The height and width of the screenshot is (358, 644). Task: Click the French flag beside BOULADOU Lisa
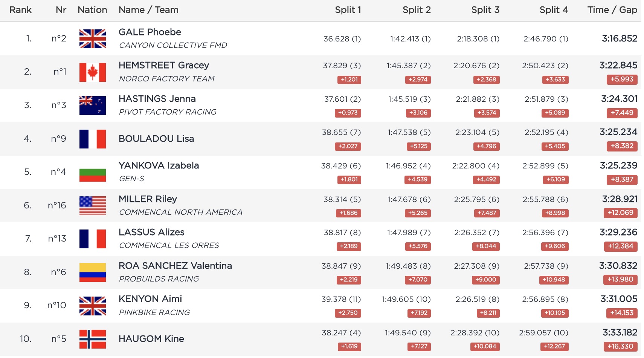(92, 139)
